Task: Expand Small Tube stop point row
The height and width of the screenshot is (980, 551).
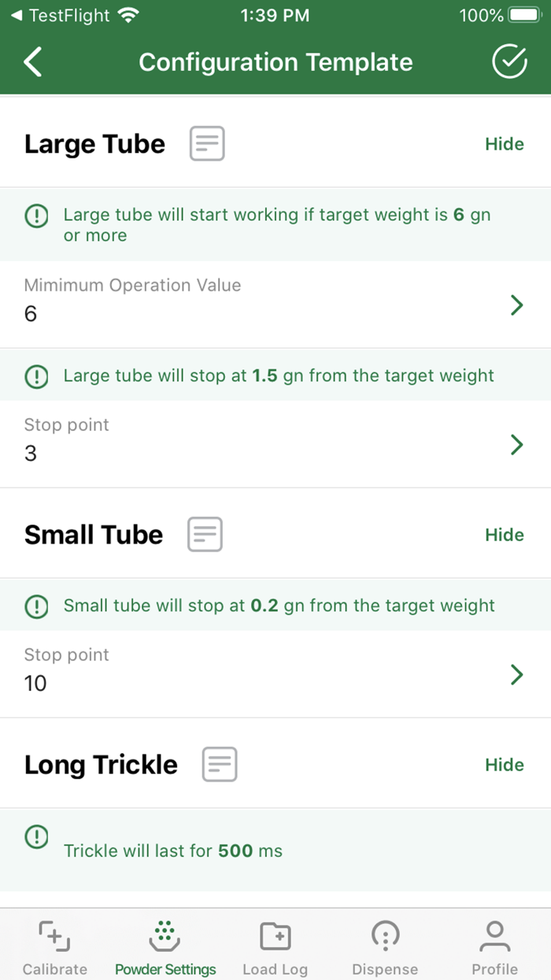Action: [x=517, y=674]
